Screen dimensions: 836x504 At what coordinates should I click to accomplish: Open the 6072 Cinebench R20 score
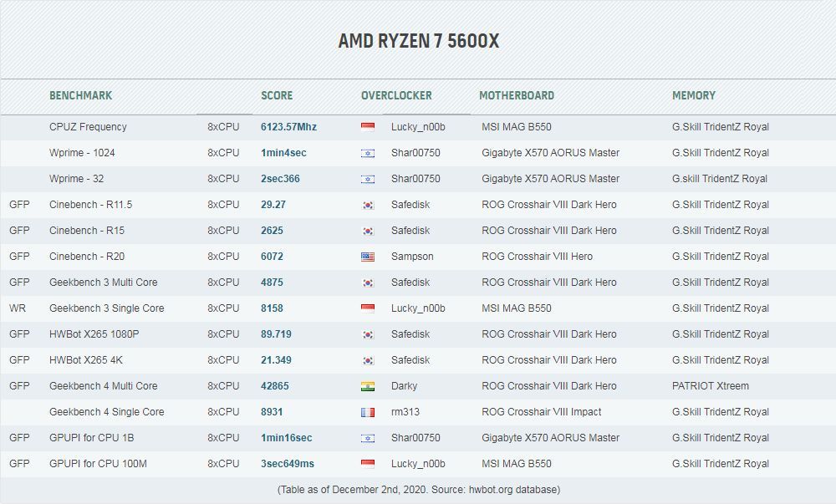(x=272, y=257)
